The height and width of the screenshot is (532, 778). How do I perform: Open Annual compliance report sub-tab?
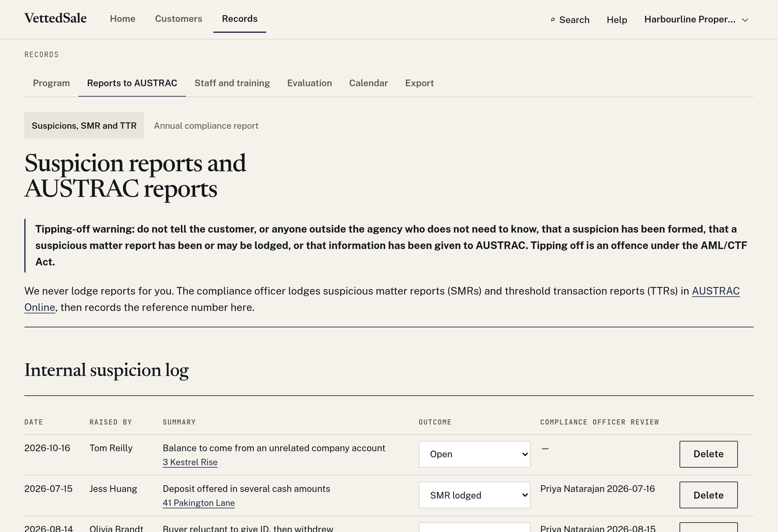coord(206,125)
